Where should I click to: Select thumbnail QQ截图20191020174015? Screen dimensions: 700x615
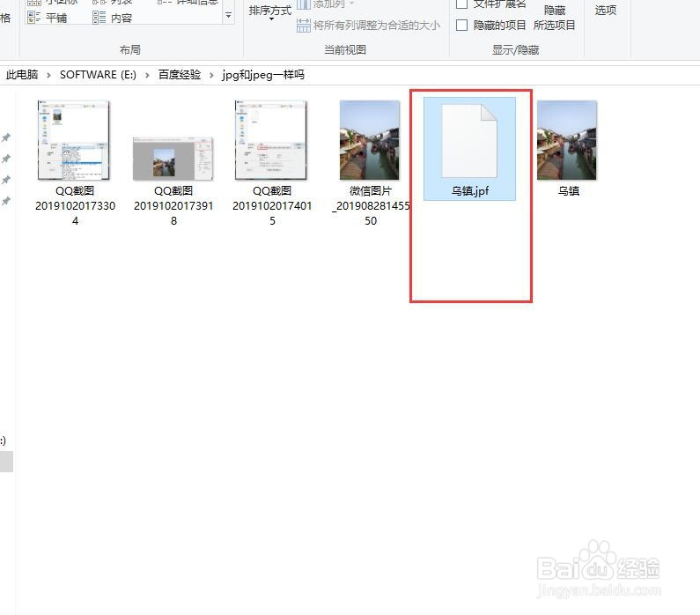(271, 140)
